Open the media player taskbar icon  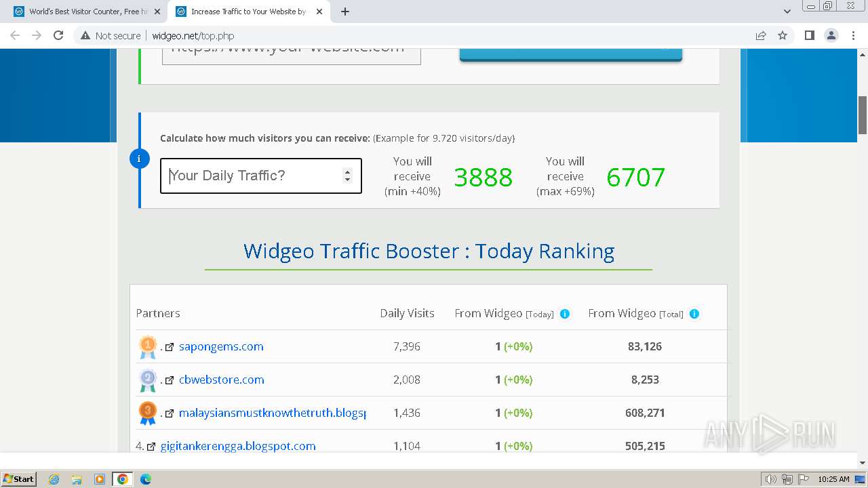(100, 479)
